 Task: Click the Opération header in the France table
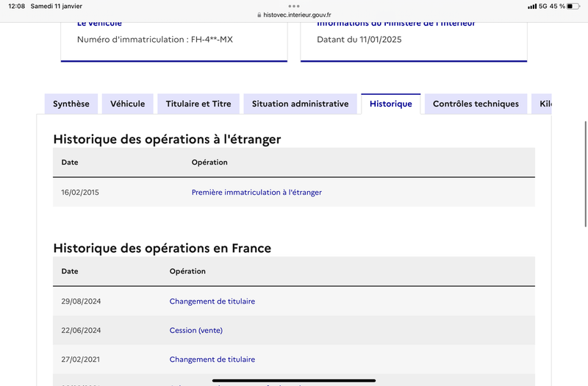pyautogui.click(x=187, y=271)
